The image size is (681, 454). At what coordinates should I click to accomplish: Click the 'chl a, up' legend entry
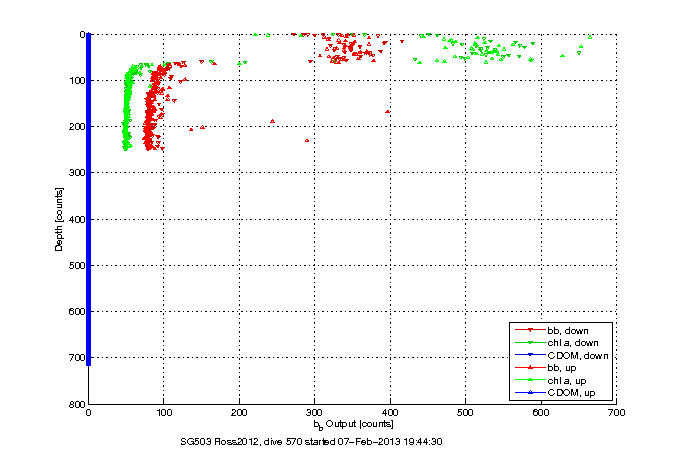551,381
